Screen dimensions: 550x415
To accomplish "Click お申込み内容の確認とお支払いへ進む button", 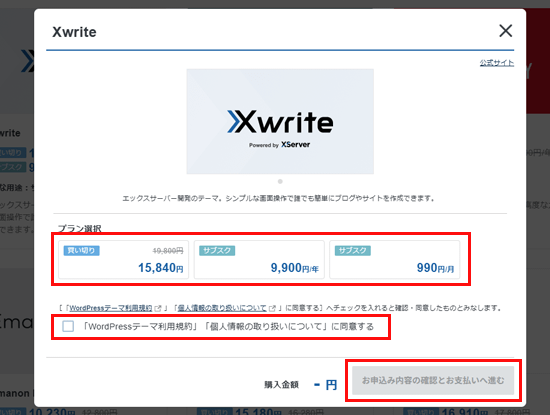I will 433,380.
